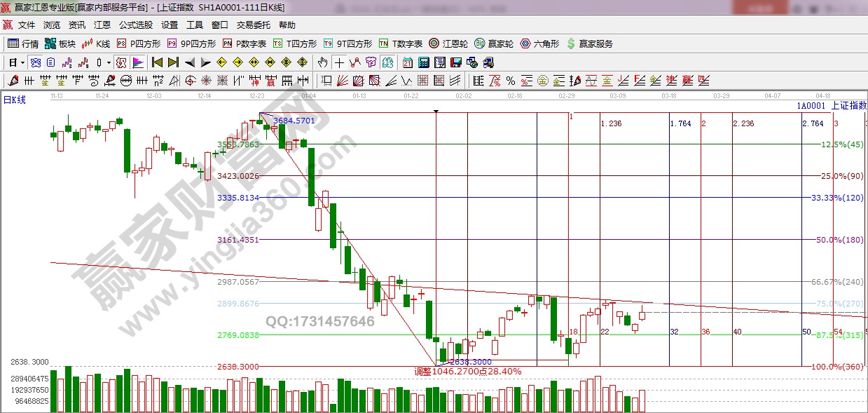Open the 六角形 hexagon tool
This screenshot has width=868, height=413.
click(x=539, y=43)
